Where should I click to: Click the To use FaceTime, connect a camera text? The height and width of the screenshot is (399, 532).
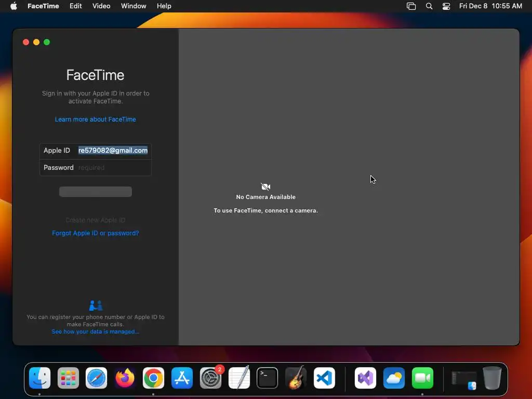coord(265,210)
